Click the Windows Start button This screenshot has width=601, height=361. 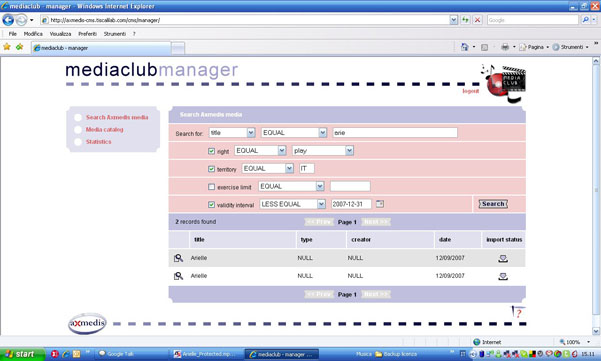(x=22, y=354)
